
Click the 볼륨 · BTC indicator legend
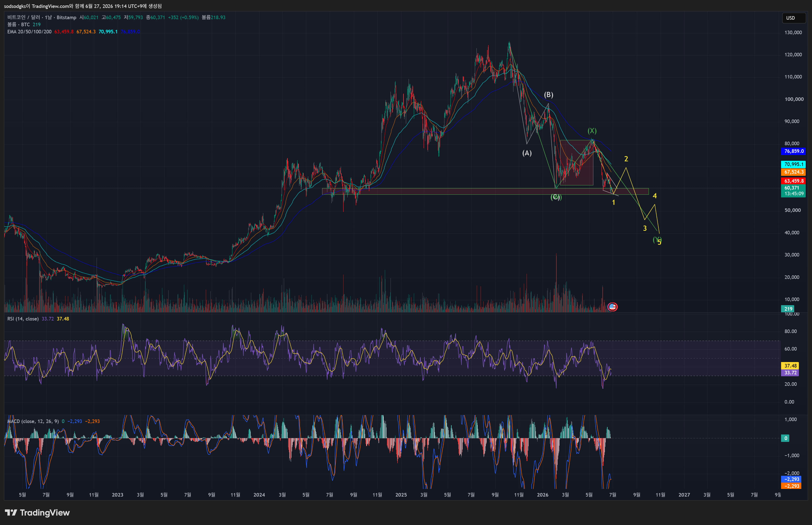coord(18,25)
